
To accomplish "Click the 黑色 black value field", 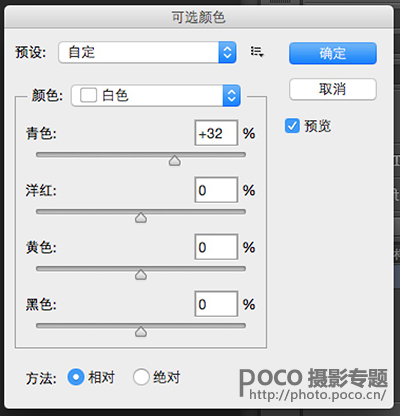I will (216, 304).
